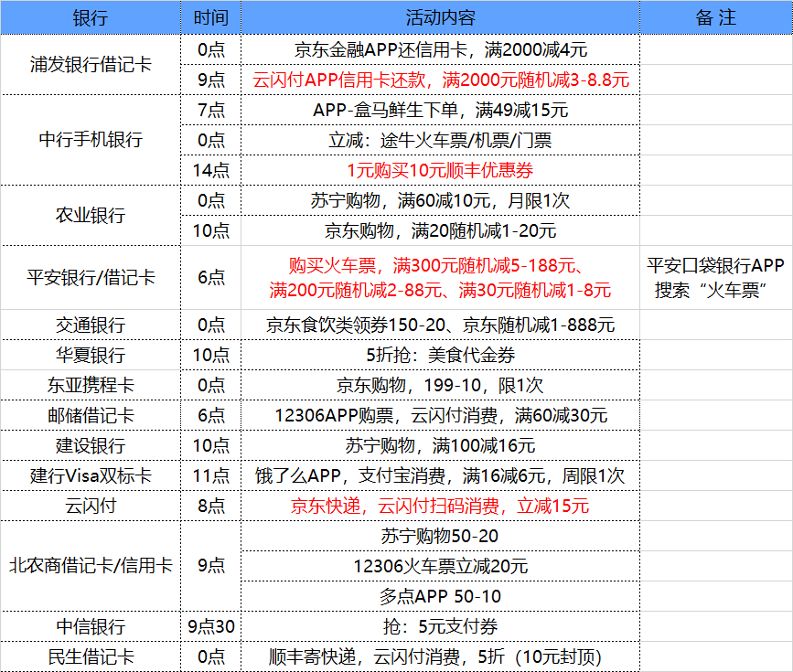
Task: Click the 5折抢：美食代金券 cell
Action: coord(441,355)
